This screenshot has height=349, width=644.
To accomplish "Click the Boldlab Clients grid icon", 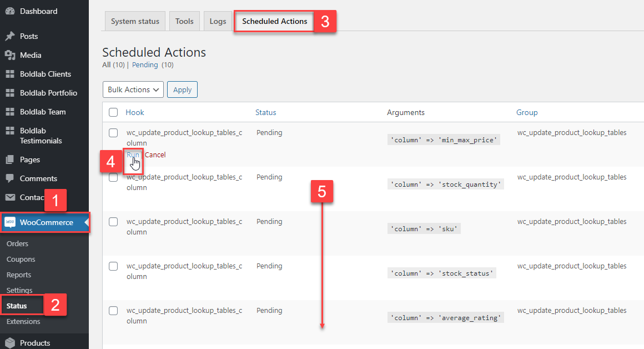I will (9, 74).
